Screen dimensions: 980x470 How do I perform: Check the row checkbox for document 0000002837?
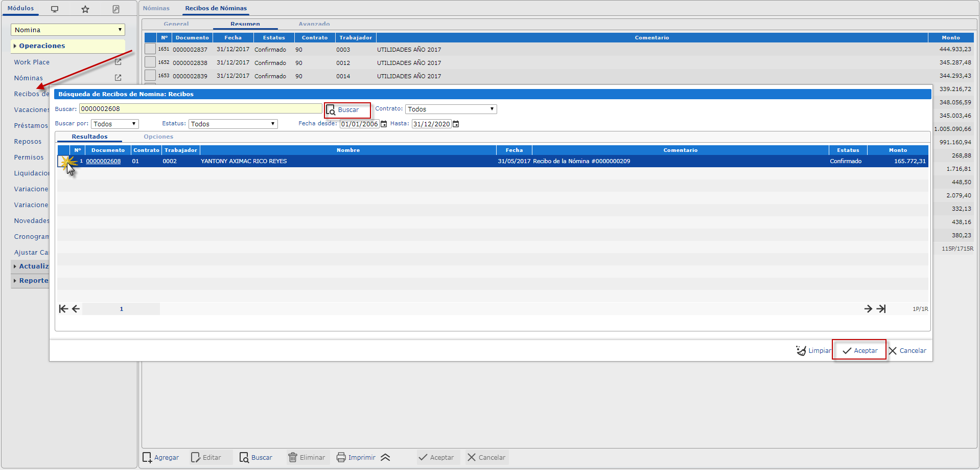pyautogui.click(x=150, y=49)
